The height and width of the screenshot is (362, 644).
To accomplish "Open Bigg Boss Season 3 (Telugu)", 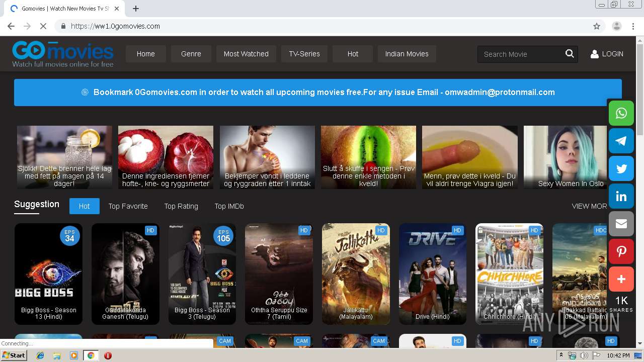I will point(202,274).
